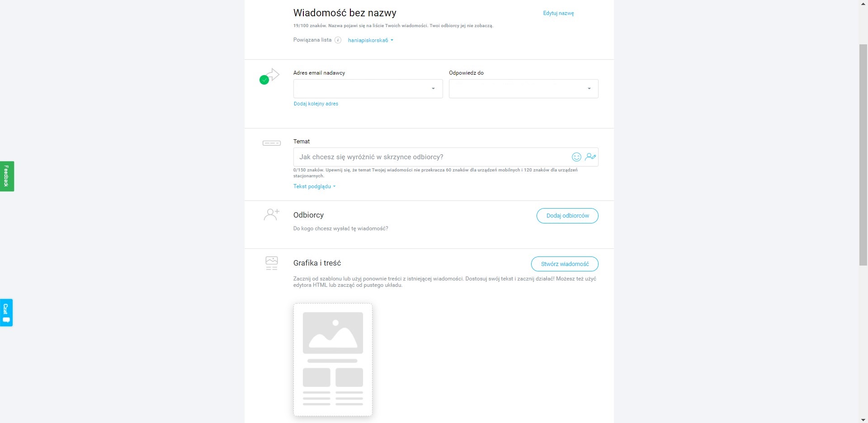868x423 pixels.
Task: Click the image-and-text icon beside Grafika i treść
Action: pyautogui.click(x=272, y=263)
